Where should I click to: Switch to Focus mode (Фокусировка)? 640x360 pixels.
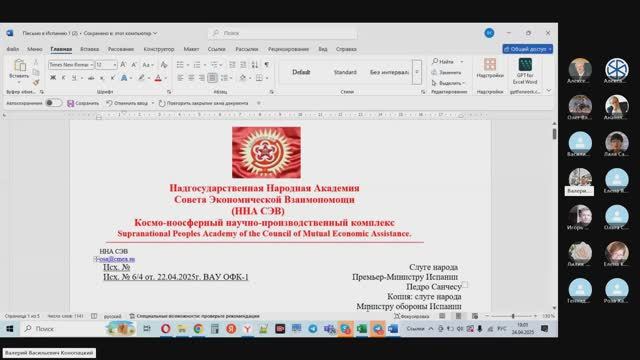coord(411,316)
